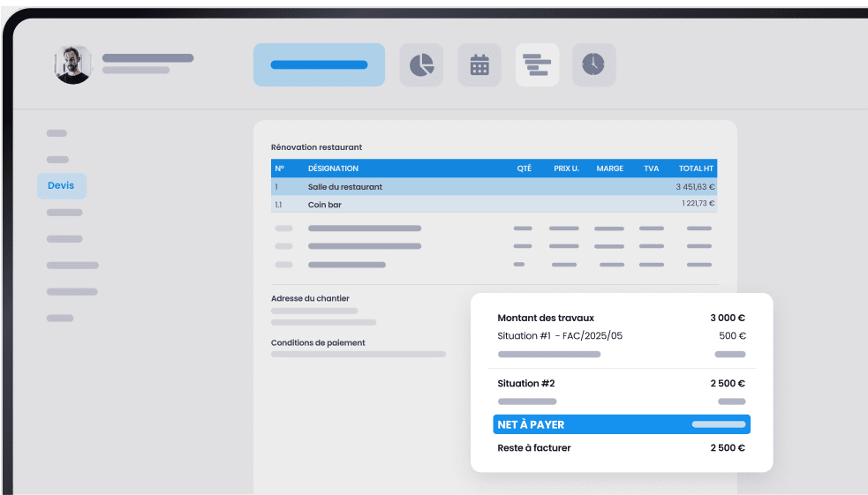Screen dimensions: 868x495
Task: Select the Salle du restaurant row
Action: point(345,187)
